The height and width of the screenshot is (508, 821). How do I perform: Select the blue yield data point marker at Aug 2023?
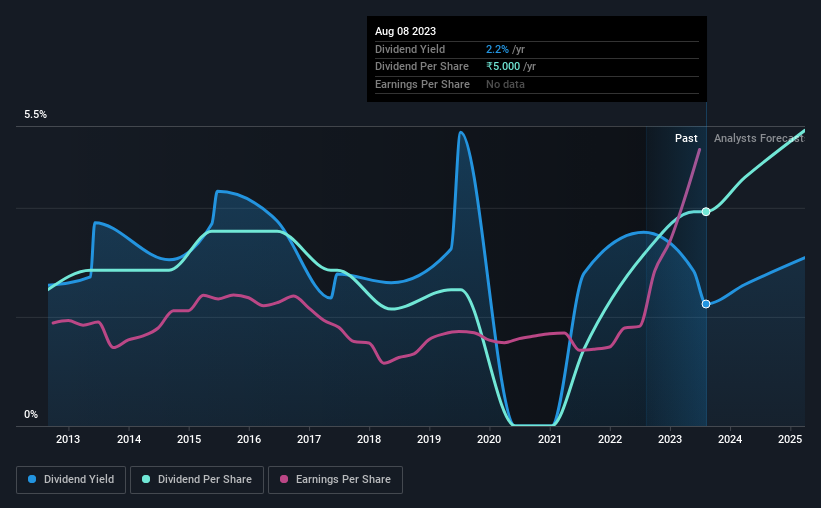point(706,304)
